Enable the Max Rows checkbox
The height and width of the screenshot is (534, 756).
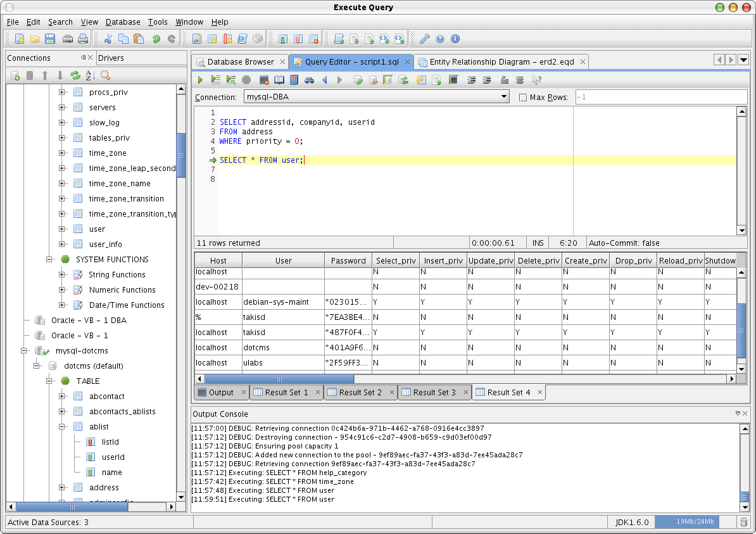[523, 98]
